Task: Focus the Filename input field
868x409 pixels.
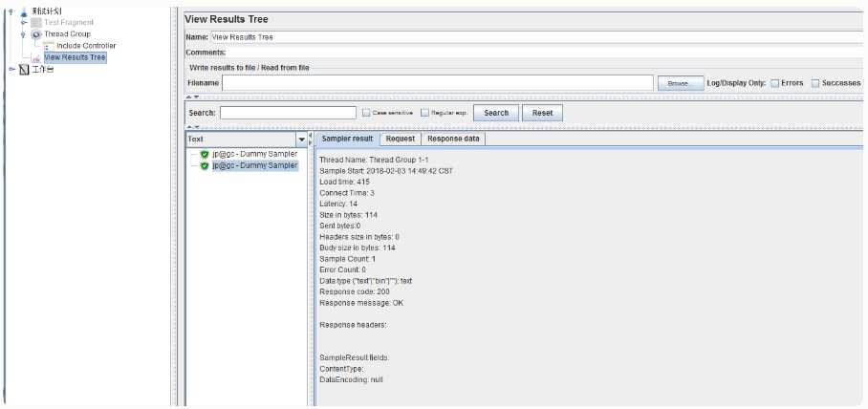Action: (x=437, y=83)
